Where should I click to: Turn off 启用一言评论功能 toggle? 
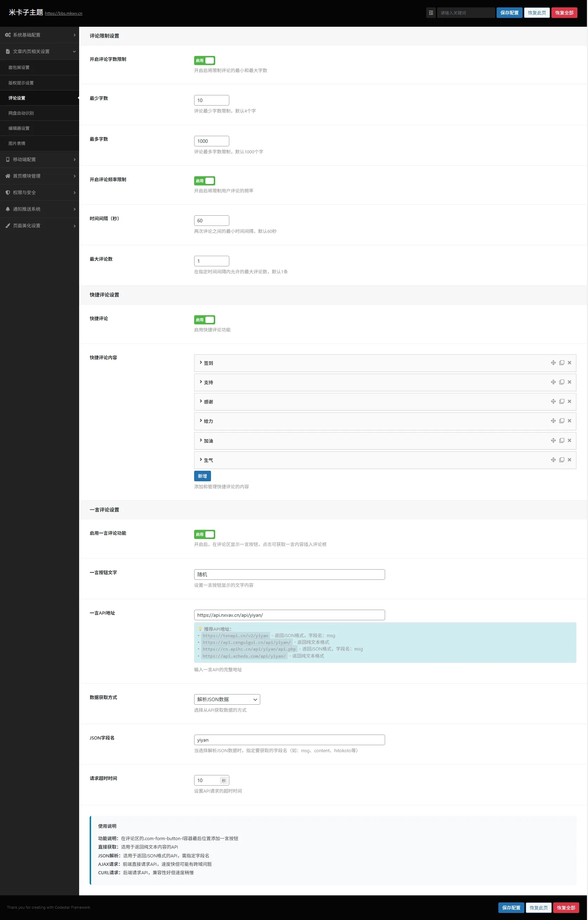tap(204, 534)
